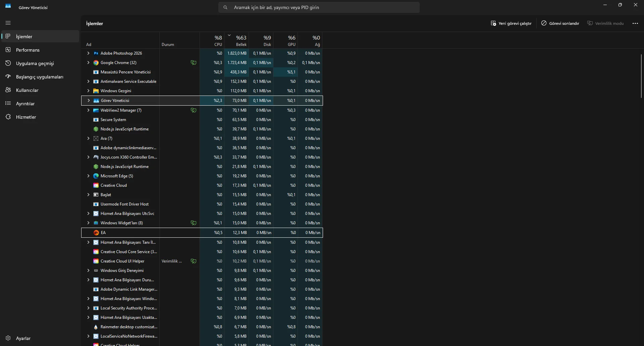Click the WebView2 Manager process icon
644x346 pixels.
(96, 110)
